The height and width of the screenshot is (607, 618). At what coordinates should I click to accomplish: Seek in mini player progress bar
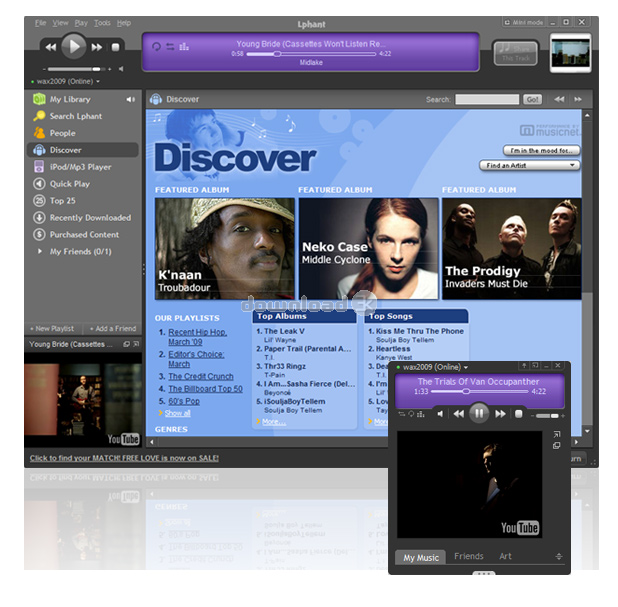click(479, 392)
